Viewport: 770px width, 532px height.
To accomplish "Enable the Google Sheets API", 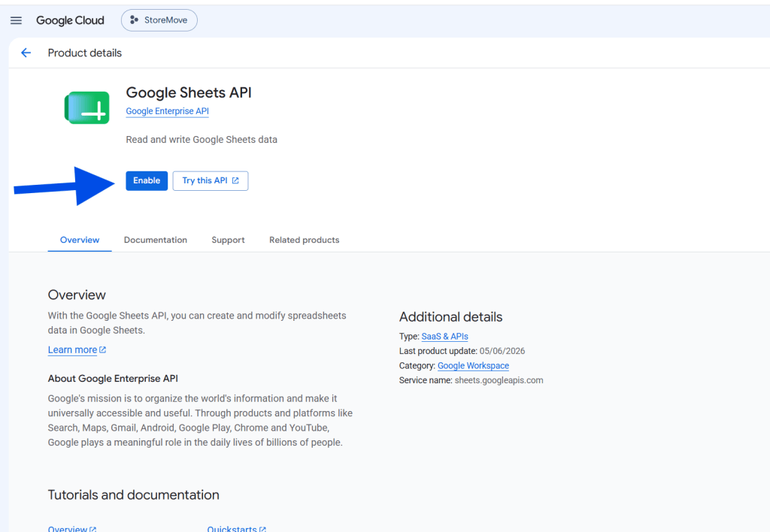I will tap(147, 180).
